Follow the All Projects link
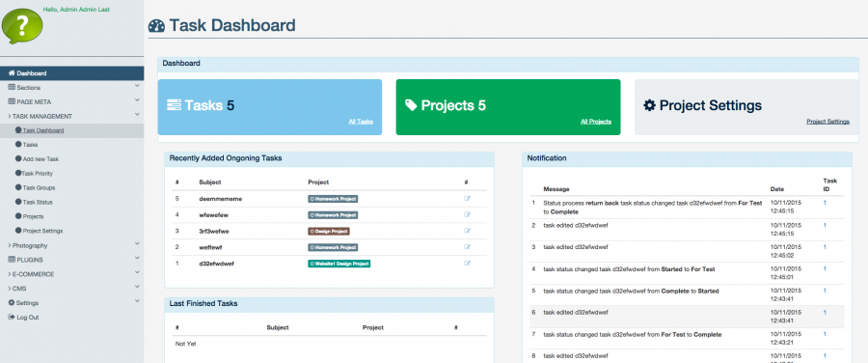Image resolution: width=868 pixels, height=363 pixels. coord(596,122)
